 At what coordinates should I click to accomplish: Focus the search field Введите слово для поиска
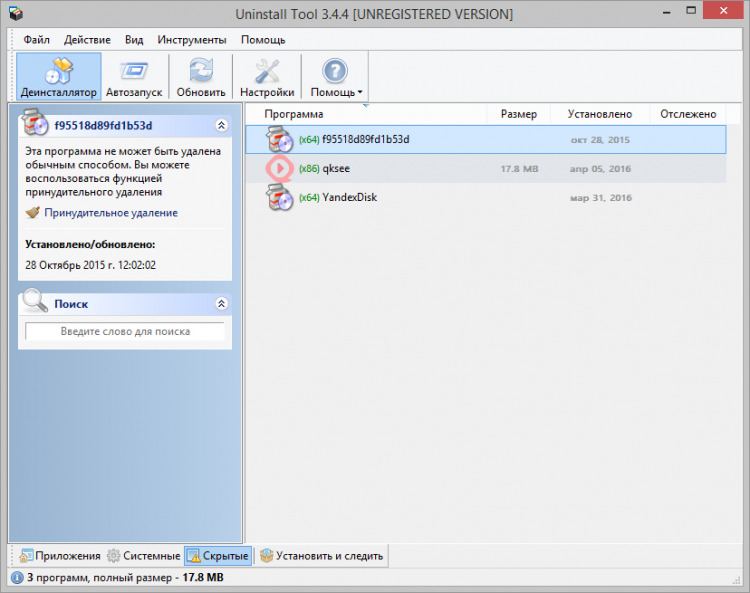125,331
